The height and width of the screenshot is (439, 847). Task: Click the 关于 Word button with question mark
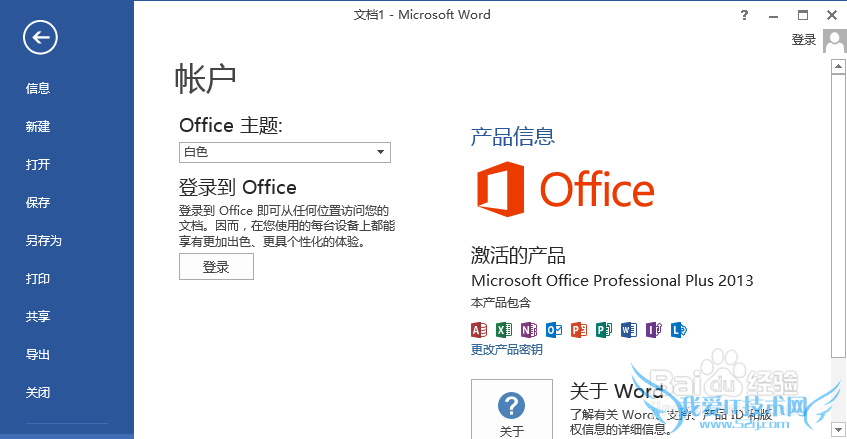pyautogui.click(x=512, y=409)
